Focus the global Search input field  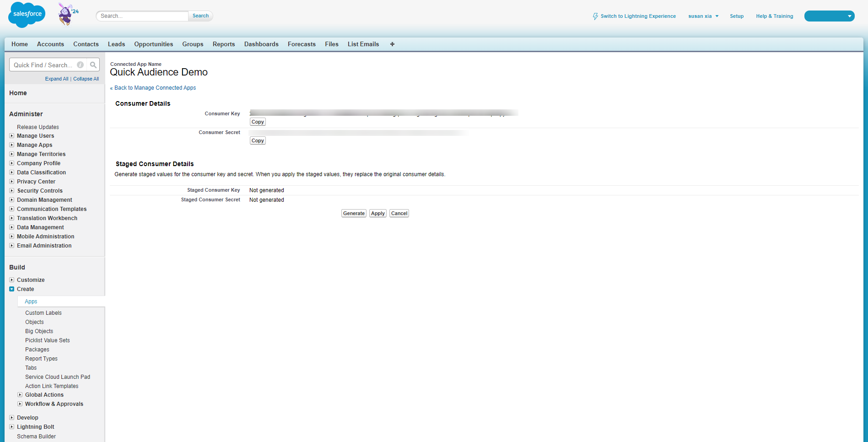coord(142,16)
